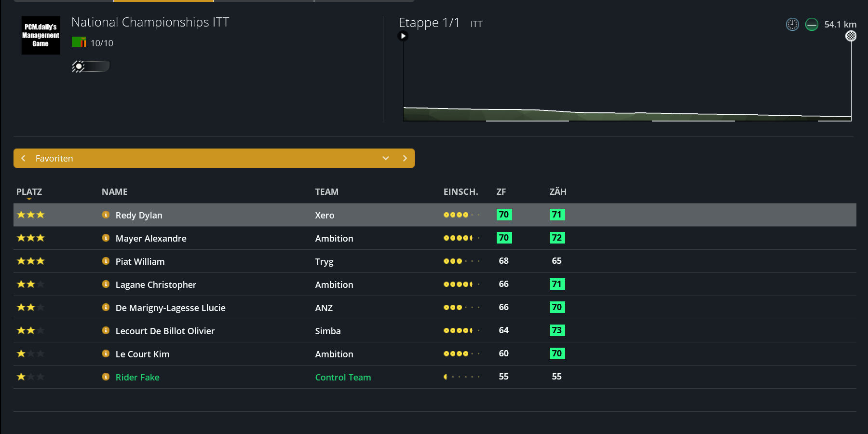Sort by the PLATZ column header
The height and width of the screenshot is (434, 868).
point(29,191)
